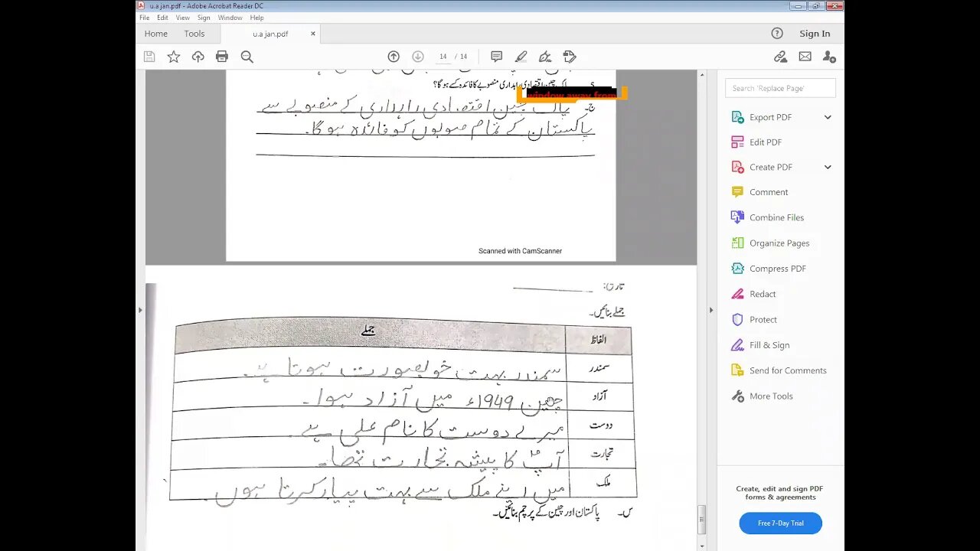This screenshot has height=551, width=980.
Task: Select the u.a jan.pdf document tab
Action: point(270,34)
